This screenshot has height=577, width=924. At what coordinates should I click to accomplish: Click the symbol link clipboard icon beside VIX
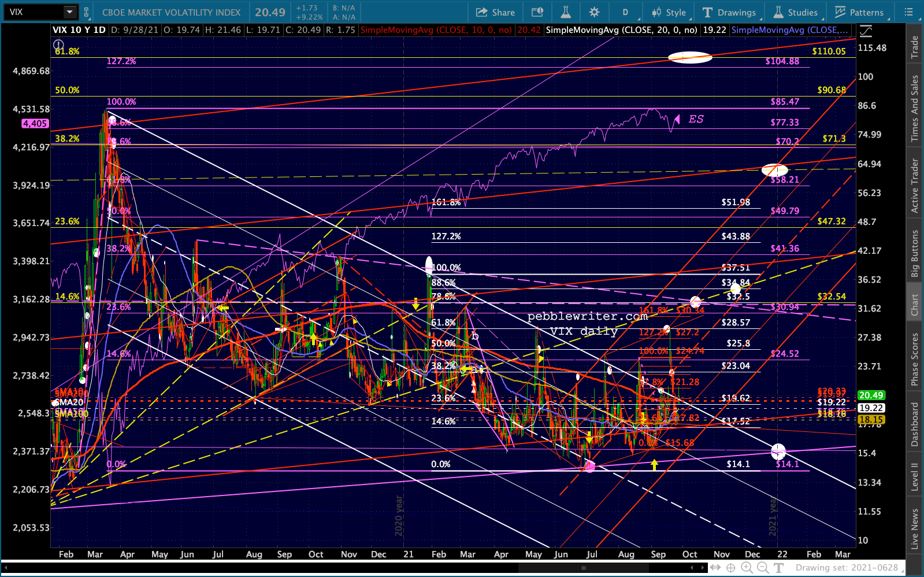click(x=87, y=12)
